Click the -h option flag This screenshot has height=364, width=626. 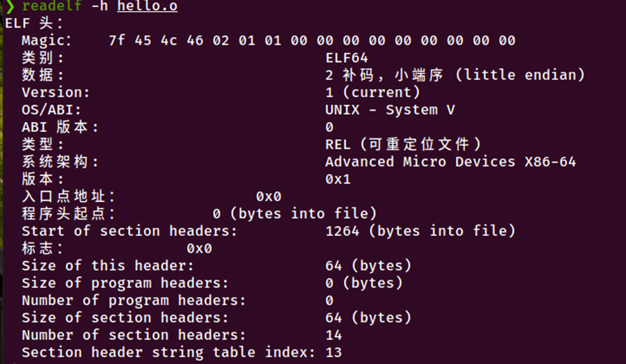[x=99, y=6]
